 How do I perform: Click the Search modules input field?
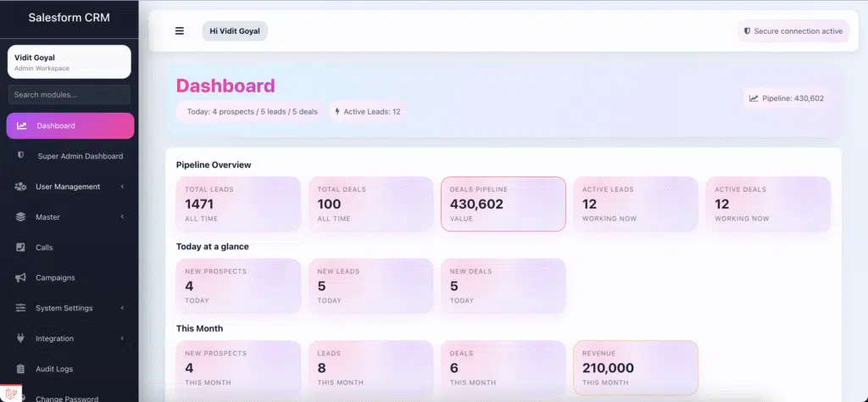click(x=70, y=94)
